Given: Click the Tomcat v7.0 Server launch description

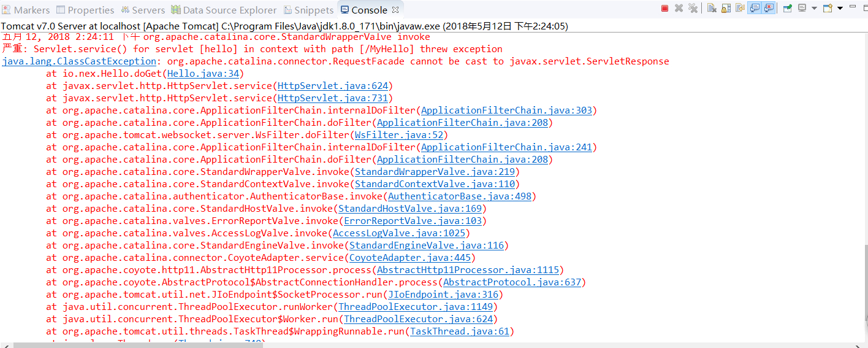Looking at the screenshot, I should pos(284,26).
